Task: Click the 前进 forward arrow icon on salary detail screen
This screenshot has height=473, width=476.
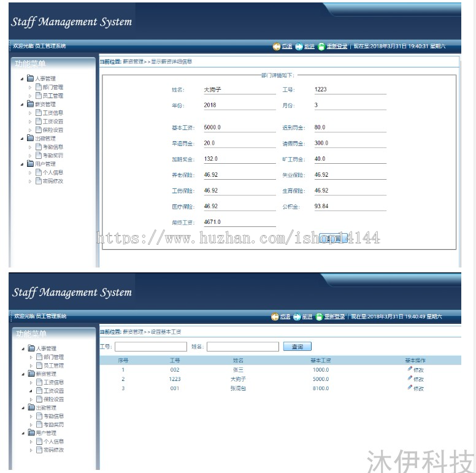Action: point(299,47)
